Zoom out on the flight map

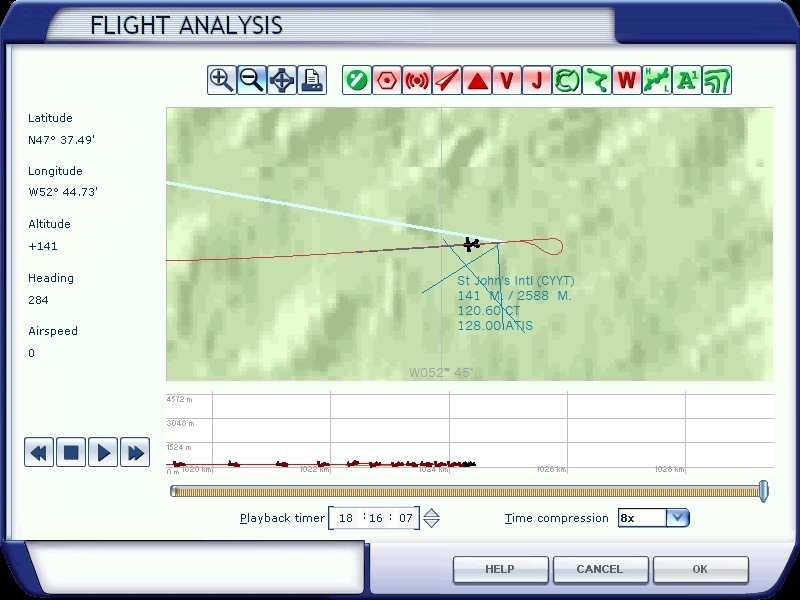[x=252, y=80]
